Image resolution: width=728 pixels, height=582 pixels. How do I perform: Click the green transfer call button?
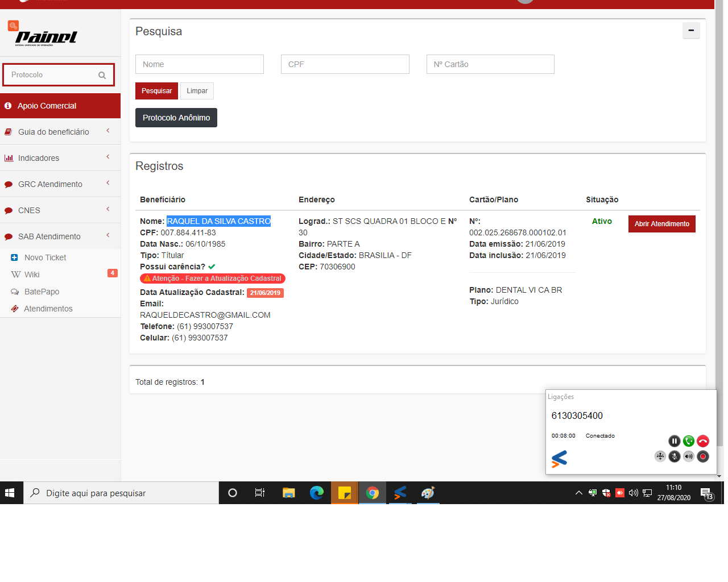[689, 441]
